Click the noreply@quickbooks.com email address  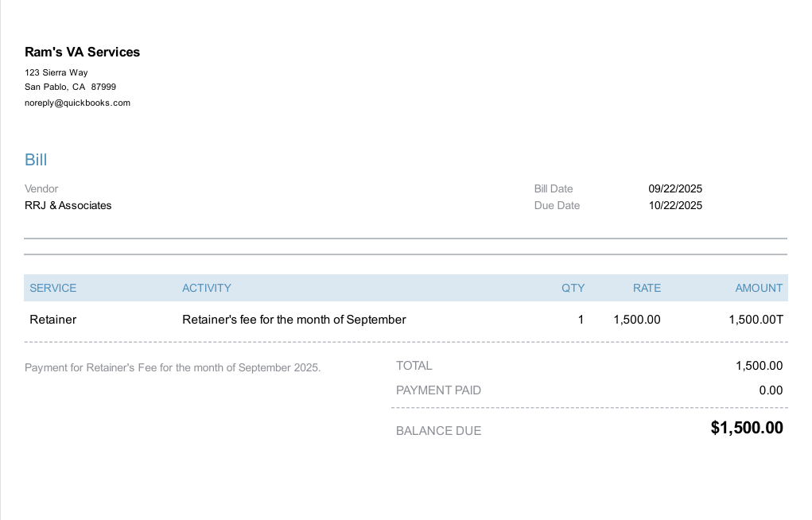click(77, 103)
